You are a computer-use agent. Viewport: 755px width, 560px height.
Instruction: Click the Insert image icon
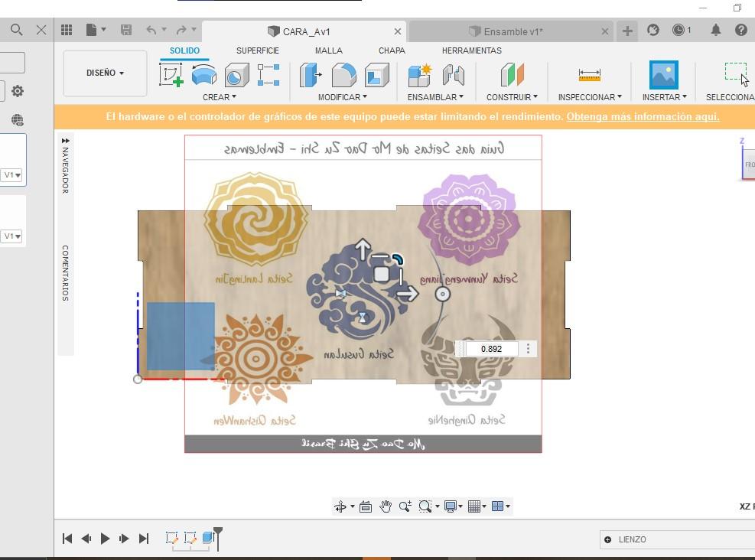click(x=663, y=75)
